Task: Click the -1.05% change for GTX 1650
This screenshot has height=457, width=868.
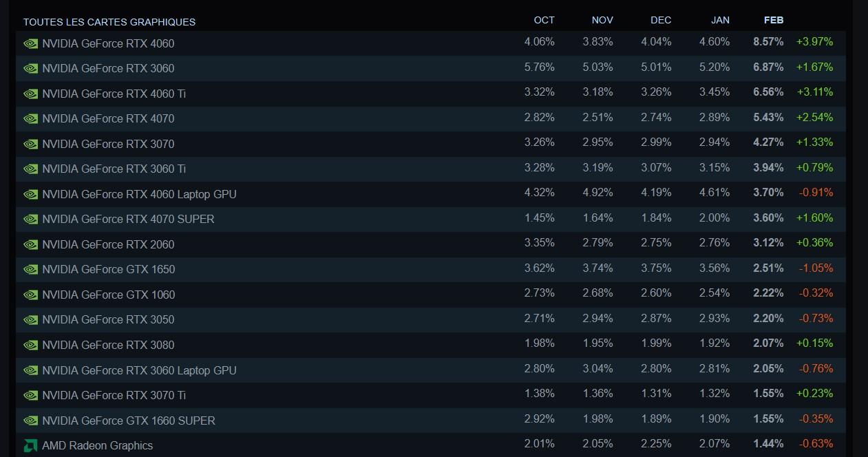Action: pyautogui.click(x=816, y=268)
